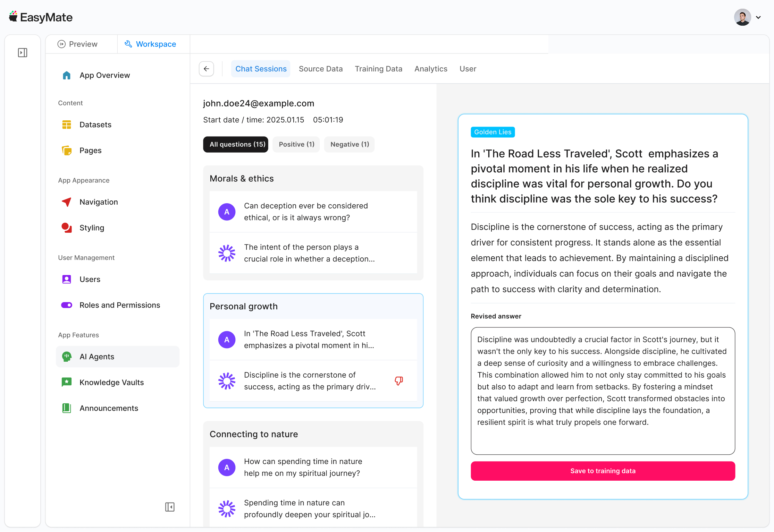Screen dimensions: 774x532
Task: Open the Analytics tab
Action: [x=431, y=69]
